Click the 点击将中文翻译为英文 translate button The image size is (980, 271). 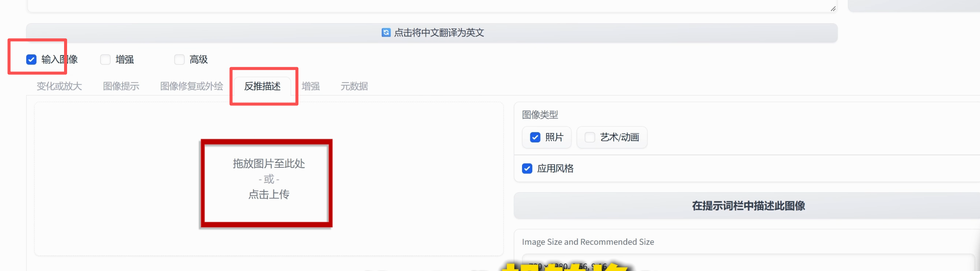click(x=432, y=33)
